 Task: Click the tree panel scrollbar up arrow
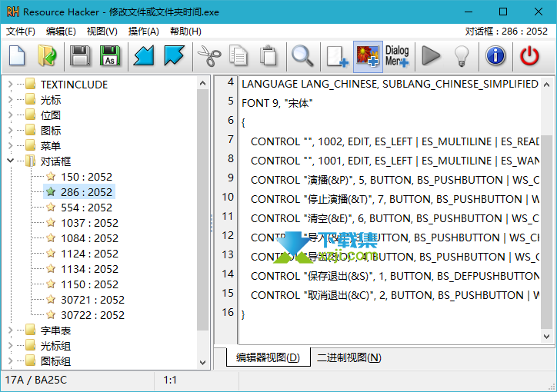coord(203,83)
